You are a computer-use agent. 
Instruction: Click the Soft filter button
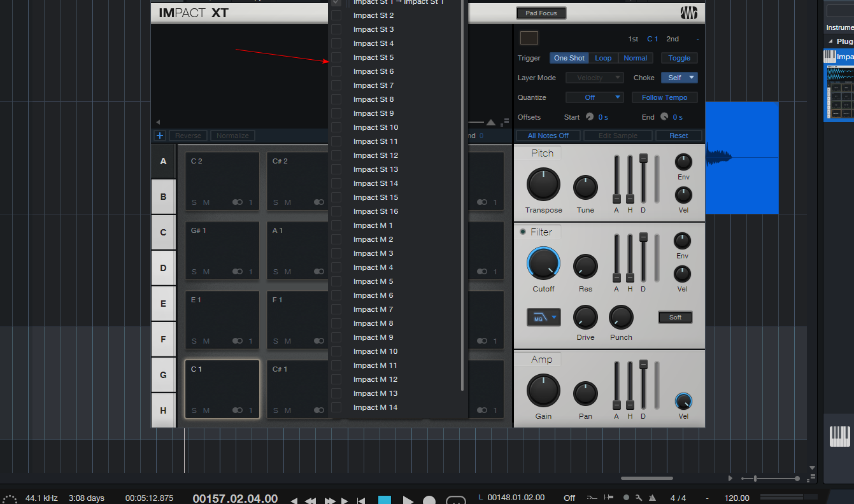point(675,317)
